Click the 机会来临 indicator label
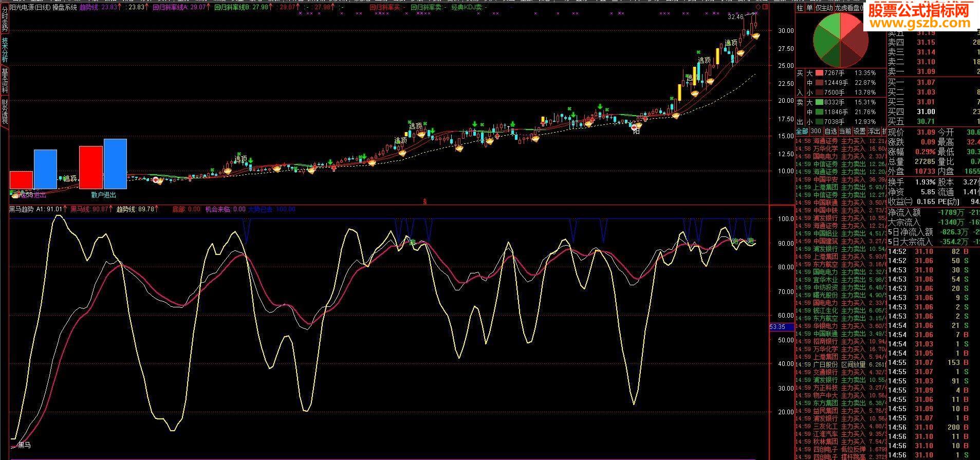Image resolution: width=980 pixels, height=460 pixels. (225, 209)
